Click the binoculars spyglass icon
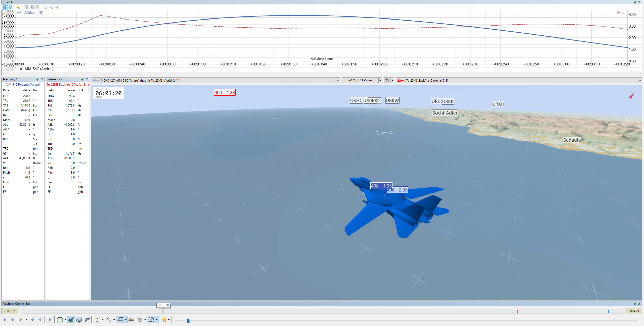644x326 pixels. pos(87,320)
